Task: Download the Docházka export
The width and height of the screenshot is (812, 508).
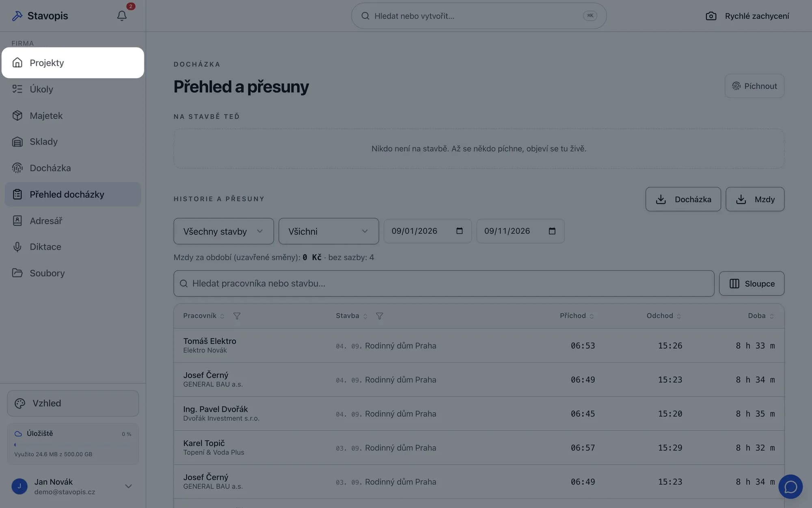Action: [683, 199]
